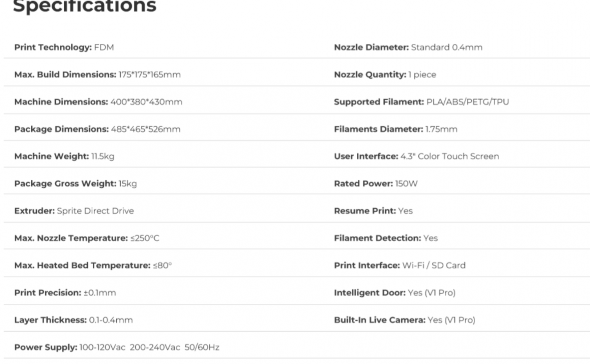Click the Built-In Live Camera specification
Viewport: 590px width, 364px height.
[x=405, y=320]
